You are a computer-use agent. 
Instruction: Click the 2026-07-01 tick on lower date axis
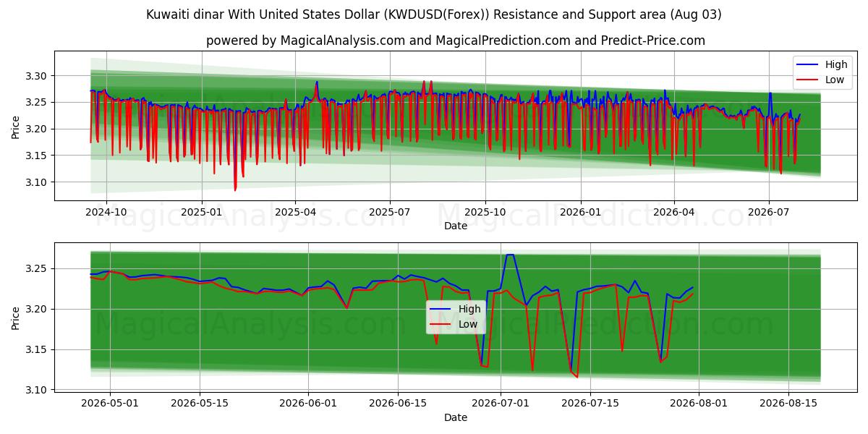click(501, 404)
